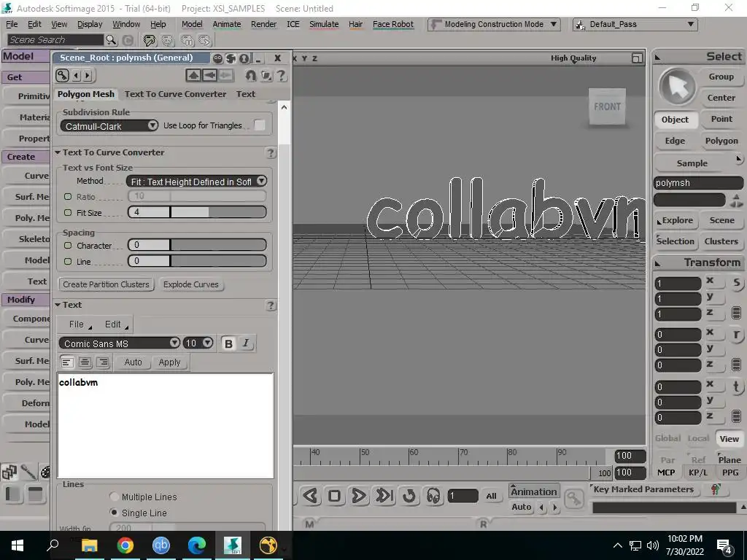The width and height of the screenshot is (747, 560).
Task: Click the previous arrow beside the lock icon
Action: click(76, 75)
